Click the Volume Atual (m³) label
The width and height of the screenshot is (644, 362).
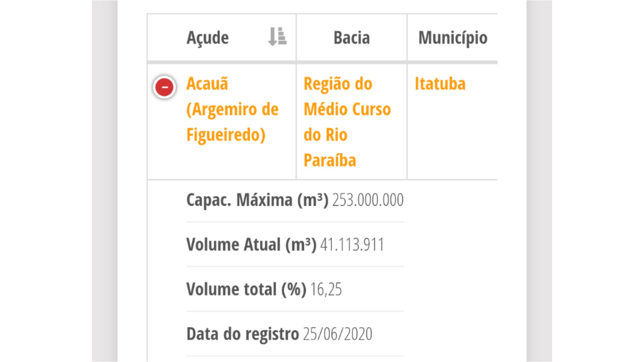[x=251, y=244]
